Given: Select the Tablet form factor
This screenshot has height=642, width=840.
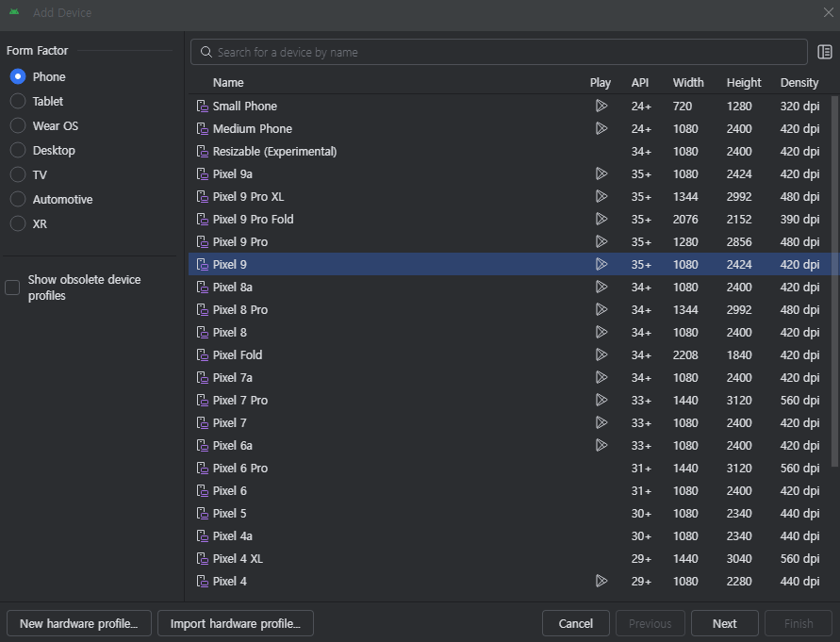Looking at the screenshot, I should (x=18, y=101).
